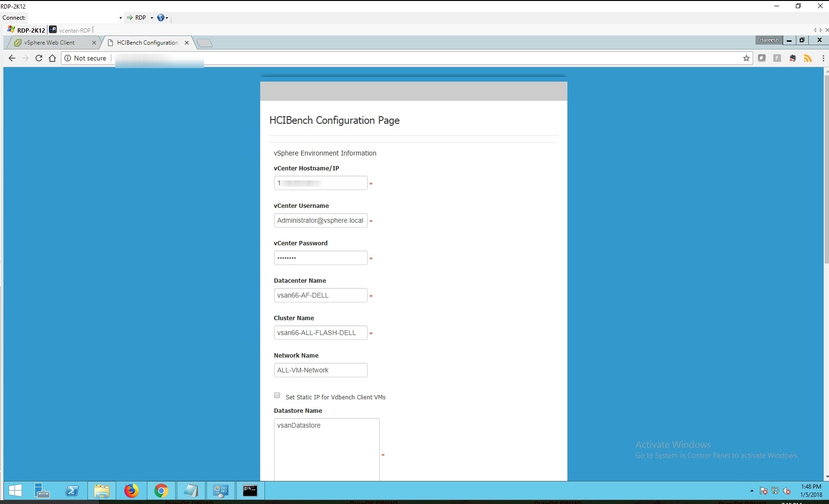The width and height of the screenshot is (829, 504).
Task: Open the RDP protocol dropdown arrow
Action: pos(152,18)
